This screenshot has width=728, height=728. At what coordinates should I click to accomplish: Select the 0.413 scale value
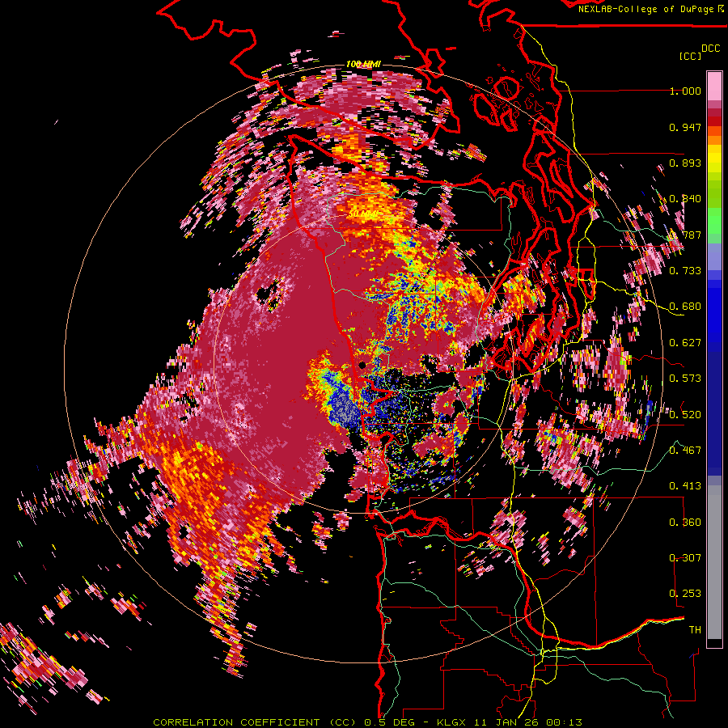click(685, 486)
